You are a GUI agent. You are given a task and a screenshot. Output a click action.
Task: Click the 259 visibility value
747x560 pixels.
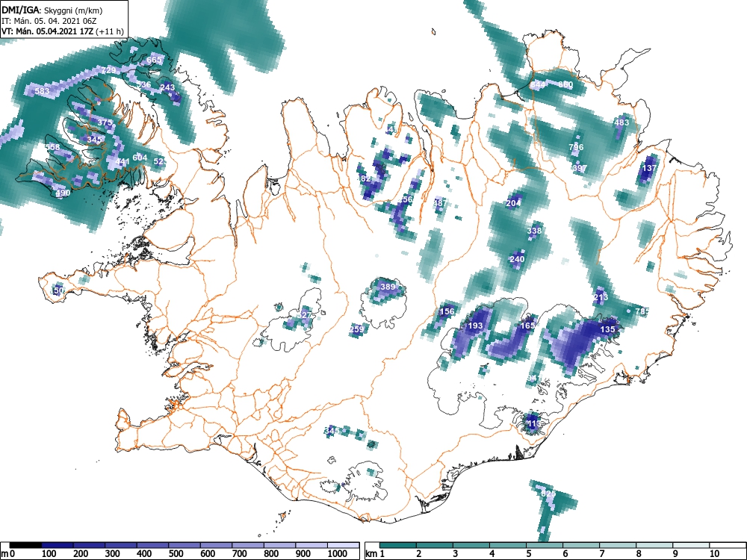click(x=356, y=329)
